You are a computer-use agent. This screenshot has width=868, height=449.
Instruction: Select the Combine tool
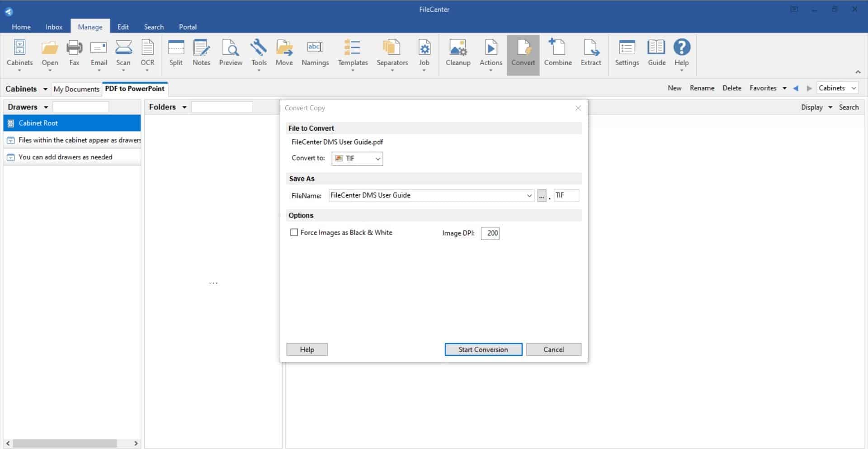tap(558, 54)
